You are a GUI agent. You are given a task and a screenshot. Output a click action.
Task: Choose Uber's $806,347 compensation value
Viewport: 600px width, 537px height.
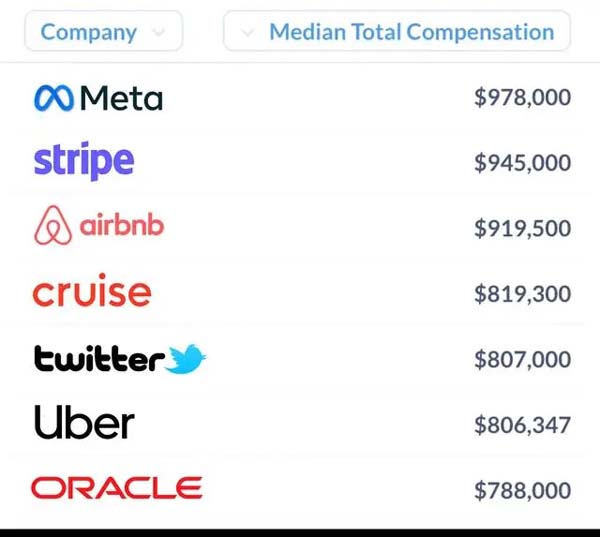522,425
